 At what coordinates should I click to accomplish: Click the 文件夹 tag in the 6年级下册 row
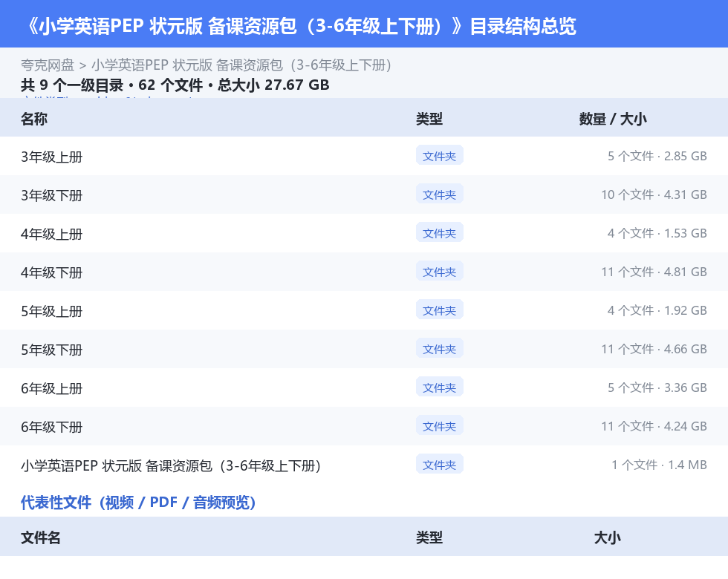point(439,425)
